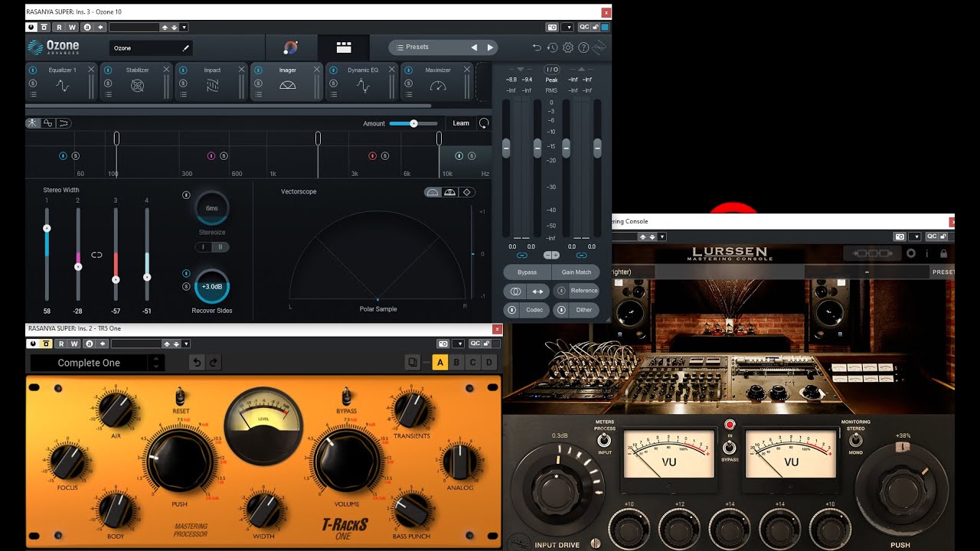Click Ozone mono sum overlapping circles icon
The height and width of the screenshot is (551, 980).
515,292
